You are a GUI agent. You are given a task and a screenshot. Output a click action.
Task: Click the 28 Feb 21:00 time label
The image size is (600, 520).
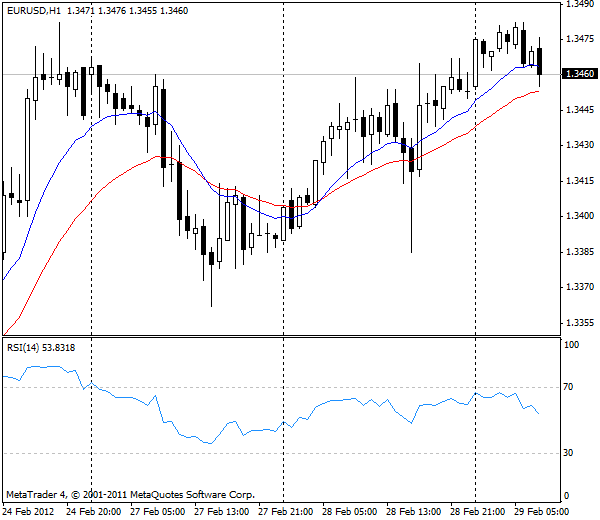tap(477, 512)
